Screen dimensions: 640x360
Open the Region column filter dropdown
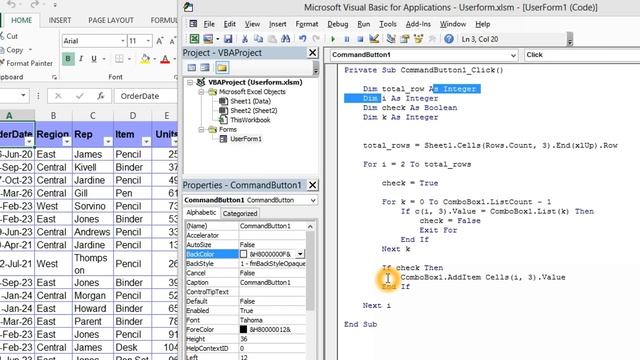point(66,142)
